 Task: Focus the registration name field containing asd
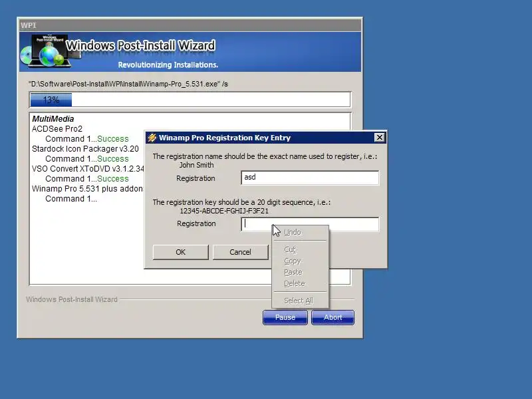click(310, 178)
